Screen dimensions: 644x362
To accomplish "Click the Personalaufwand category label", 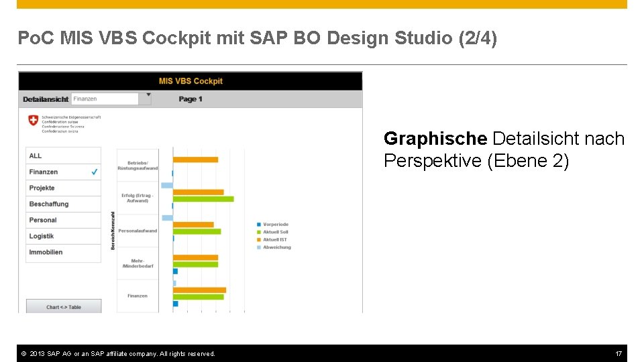I will coord(138,231).
